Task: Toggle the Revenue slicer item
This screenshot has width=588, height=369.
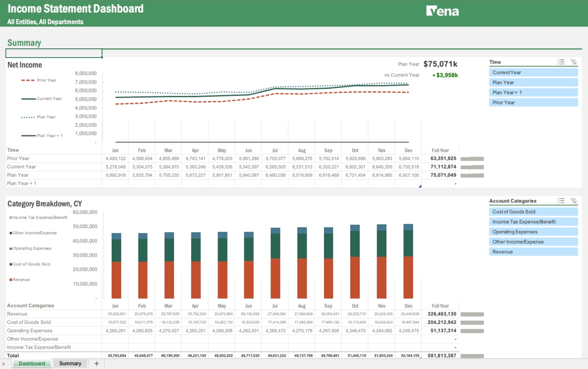Action: [533, 252]
